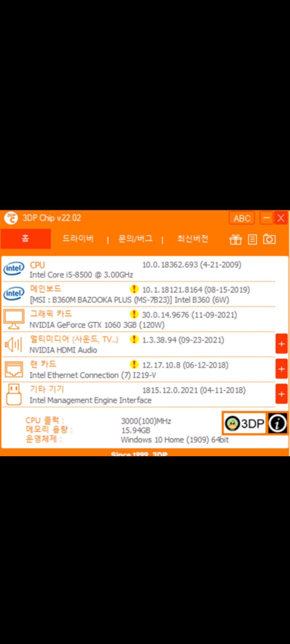Image resolution: width=290 pixels, height=644 pixels.
Task: Open the 문의/버그 tab
Action: click(135, 239)
